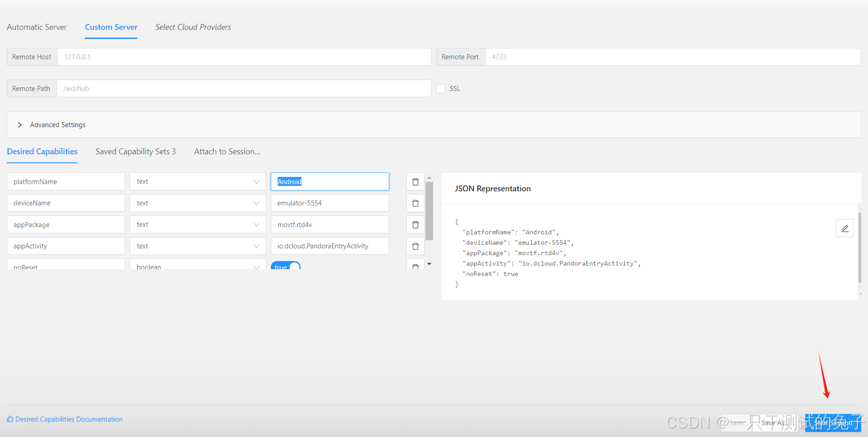Click the JSON Representation heading
The width and height of the screenshot is (868, 437).
(493, 189)
